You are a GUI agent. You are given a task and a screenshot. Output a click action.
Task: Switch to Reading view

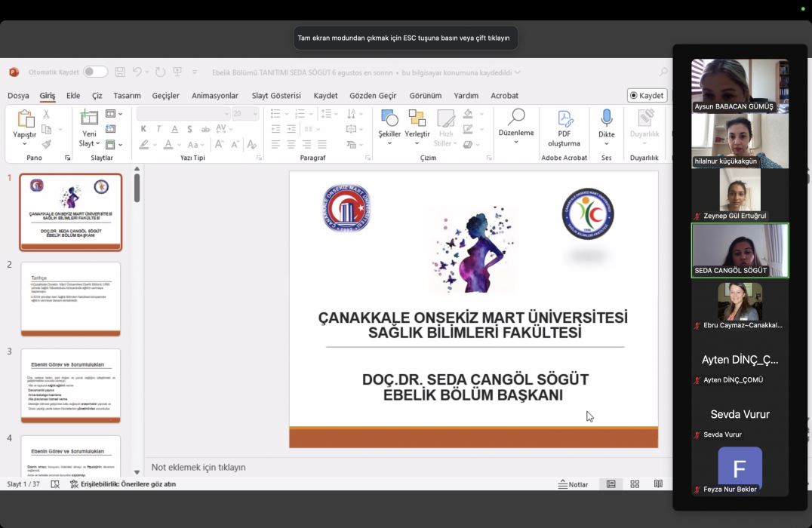coord(658,484)
